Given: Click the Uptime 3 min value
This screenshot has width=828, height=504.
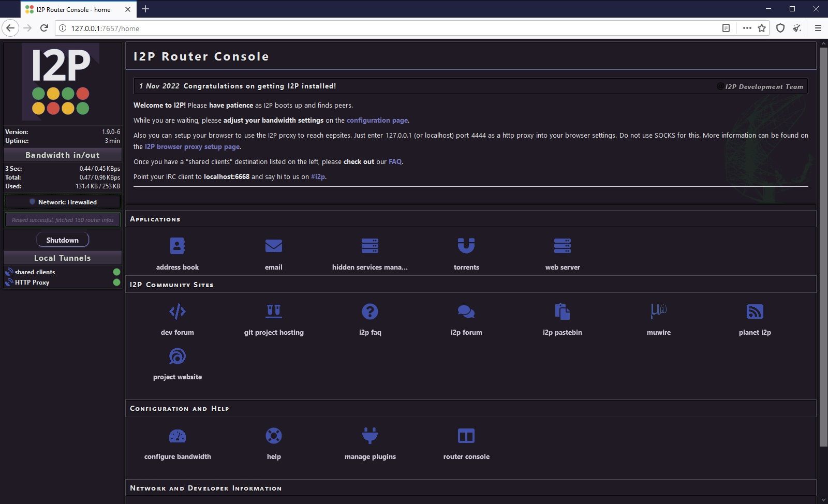Looking at the screenshot, I should click(x=112, y=141).
